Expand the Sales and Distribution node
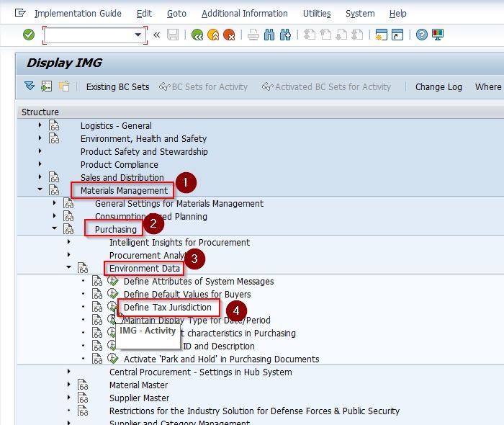504x425 pixels. 40,176
